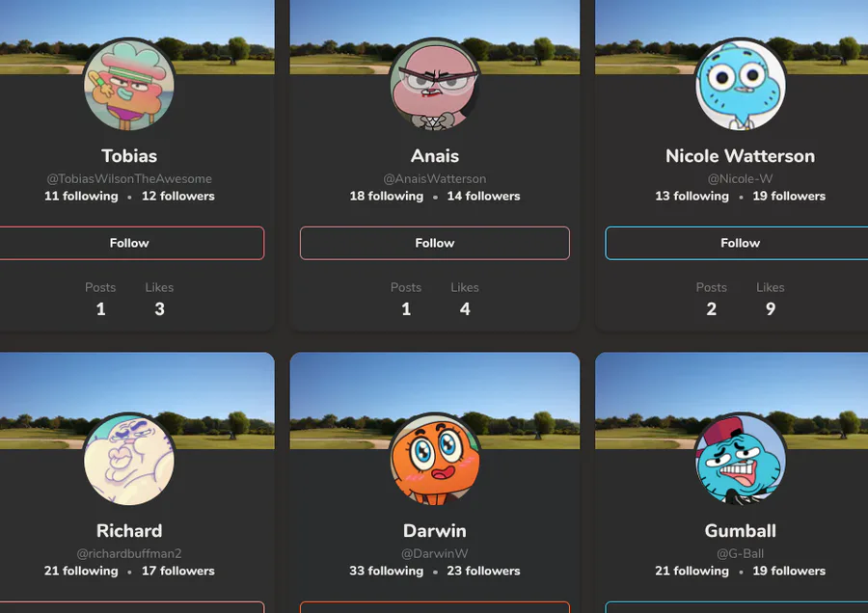View Nicole Watterson's 19 followers

click(x=789, y=196)
